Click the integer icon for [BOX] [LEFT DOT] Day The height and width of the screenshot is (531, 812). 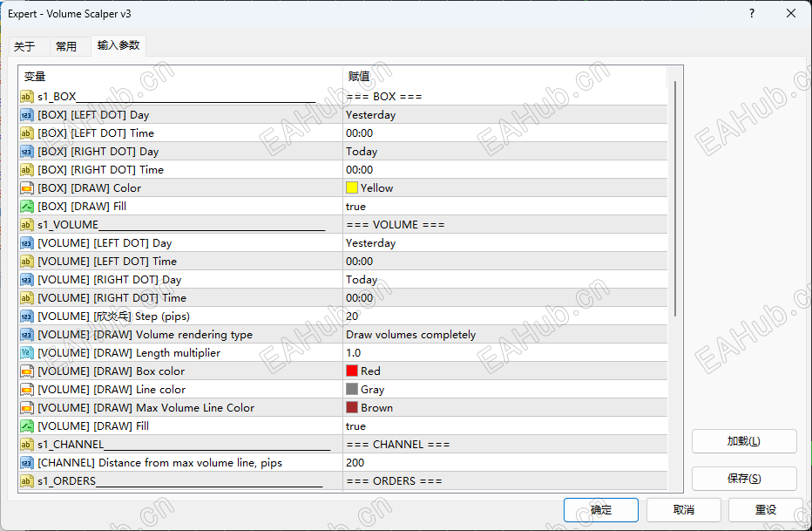(x=27, y=115)
